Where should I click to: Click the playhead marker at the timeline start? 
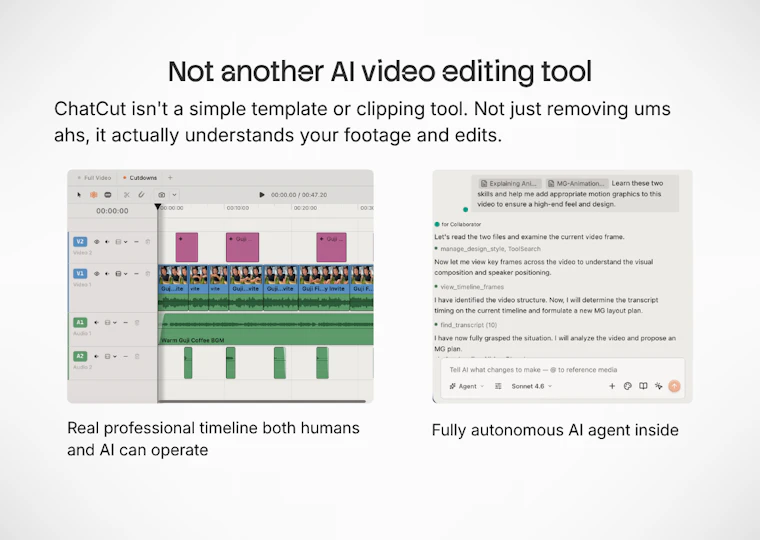pos(158,207)
